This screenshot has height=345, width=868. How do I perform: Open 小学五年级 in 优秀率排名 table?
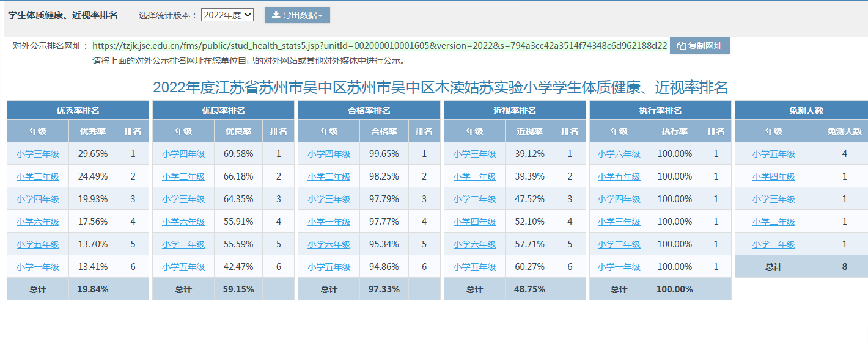pyautogui.click(x=38, y=244)
